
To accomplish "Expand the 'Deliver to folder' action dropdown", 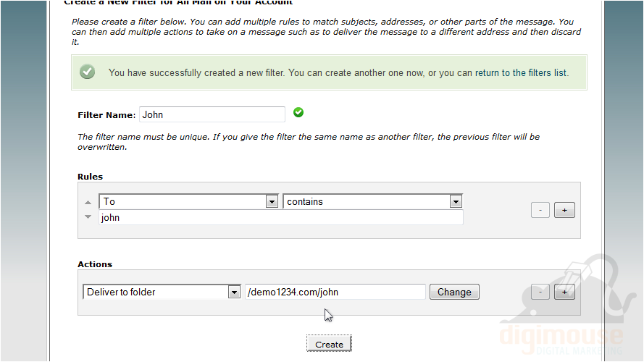I will (x=162, y=292).
